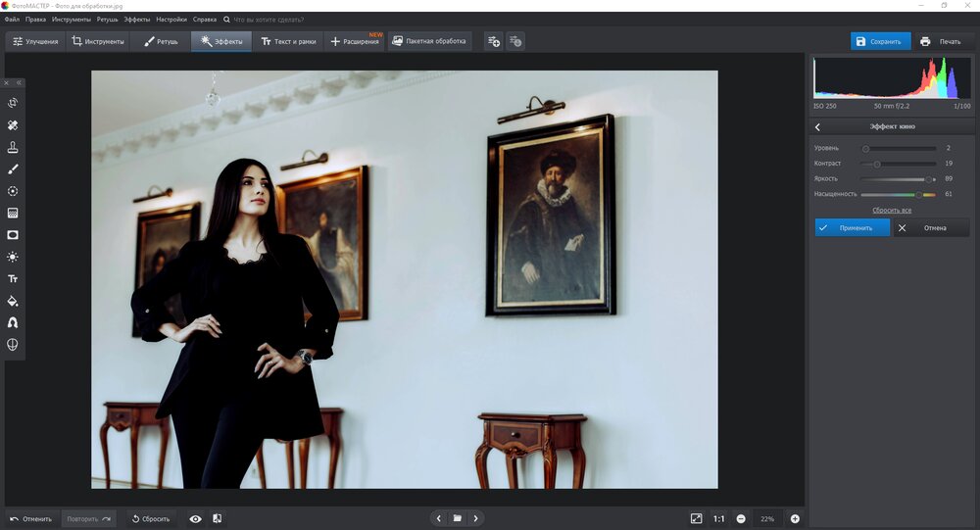Toggle the eye preview of original image
This screenshot has height=530, width=980.
tap(195, 518)
